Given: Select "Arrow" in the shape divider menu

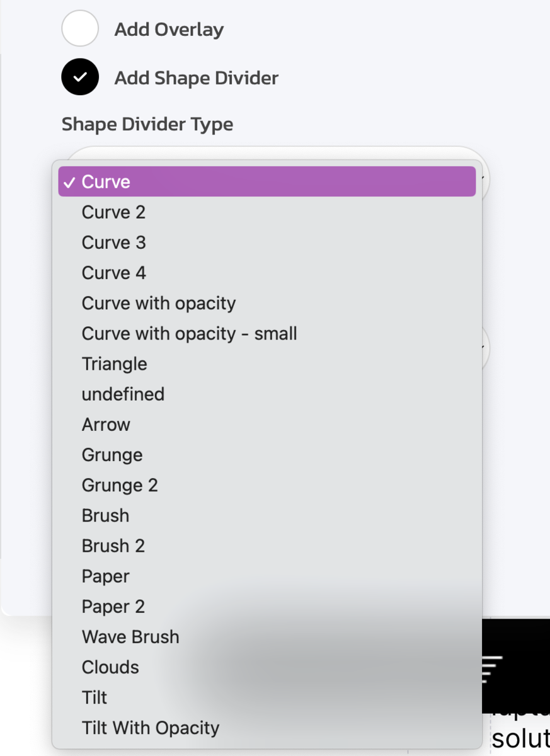Looking at the screenshot, I should (x=105, y=424).
